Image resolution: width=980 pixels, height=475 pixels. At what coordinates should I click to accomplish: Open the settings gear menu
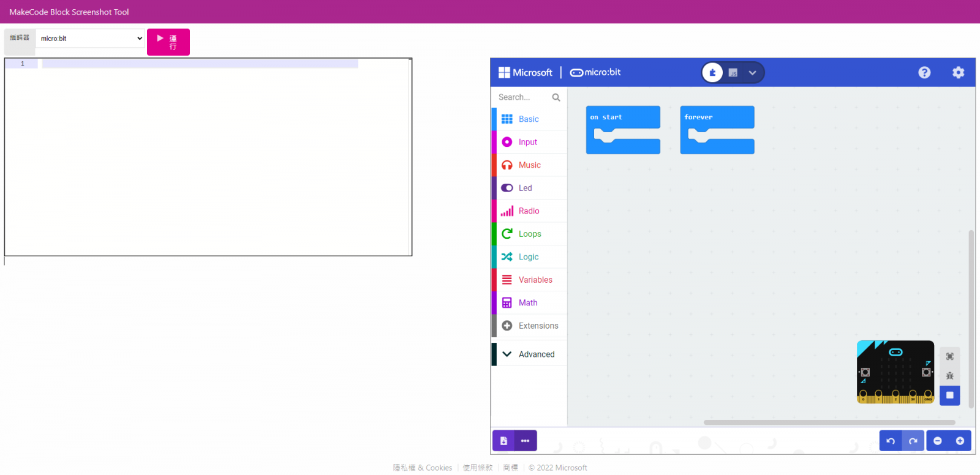(958, 72)
